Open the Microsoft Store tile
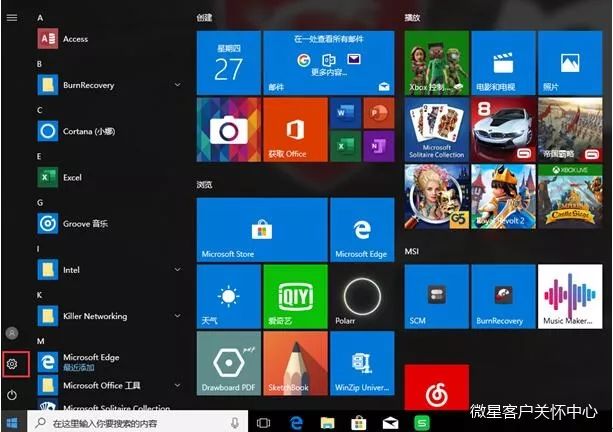 click(262, 230)
